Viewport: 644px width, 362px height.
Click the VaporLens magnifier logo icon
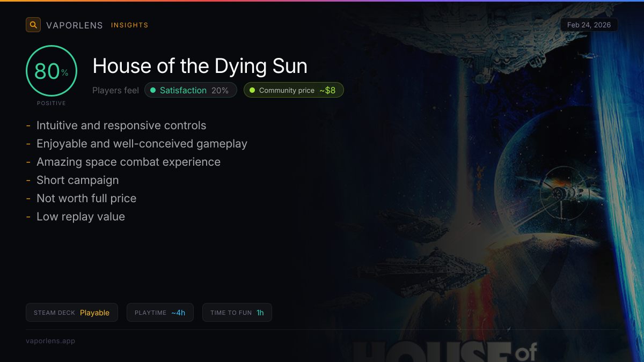click(33, 25)
